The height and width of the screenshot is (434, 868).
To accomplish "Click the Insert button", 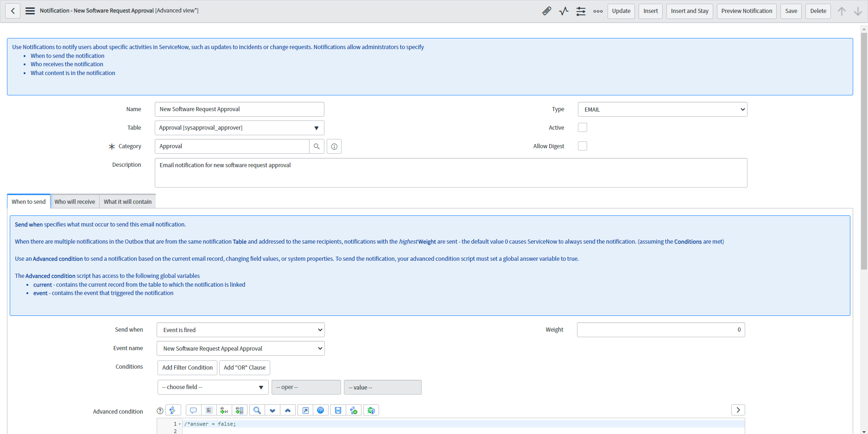I will pyautogui.click(x=651, y=11).
